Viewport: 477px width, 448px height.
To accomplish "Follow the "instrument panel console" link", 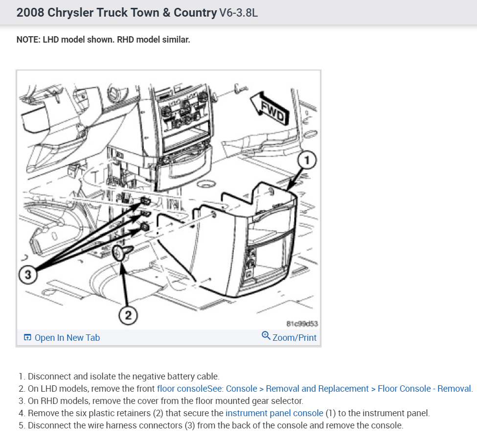I will (x=274, y=413).
